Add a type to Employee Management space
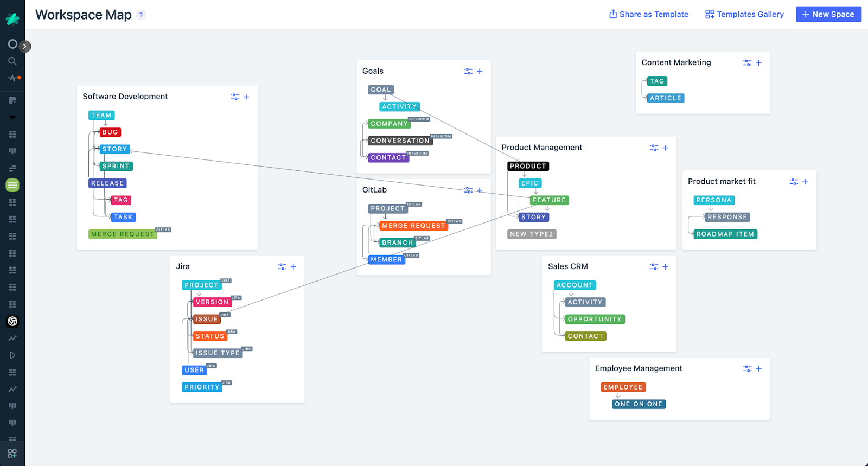The image size is (868, 466). click(759, 369)
